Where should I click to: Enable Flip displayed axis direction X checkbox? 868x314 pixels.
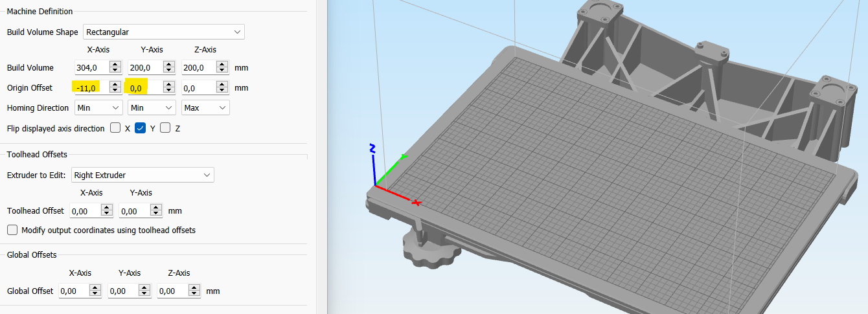pos(115,128)
